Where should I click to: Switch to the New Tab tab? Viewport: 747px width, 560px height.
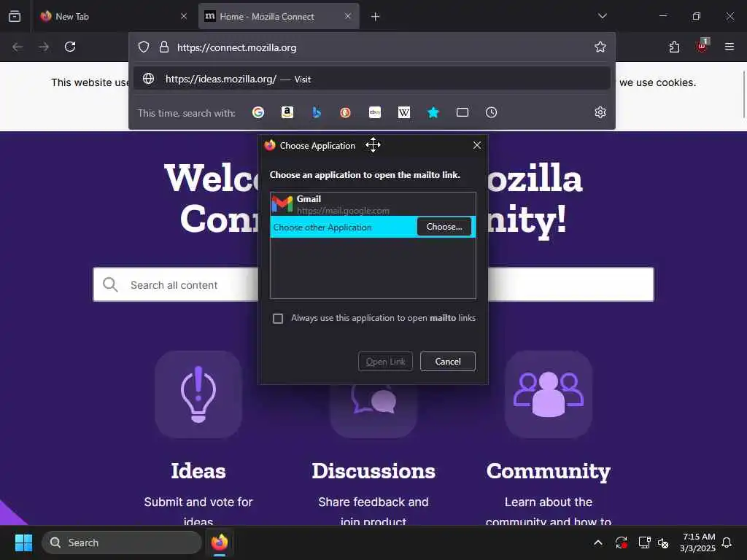(113, 16)
